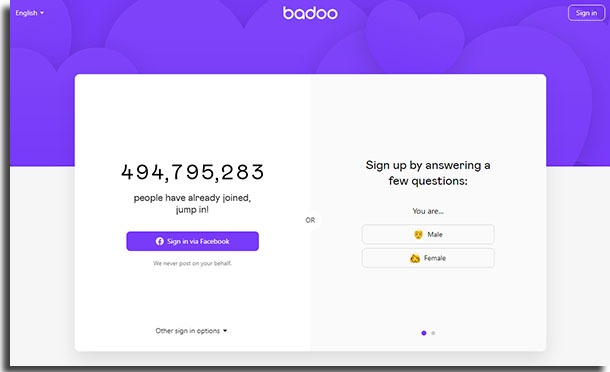
Task: Select Male as your gender
Action: (x=428, y=234)
